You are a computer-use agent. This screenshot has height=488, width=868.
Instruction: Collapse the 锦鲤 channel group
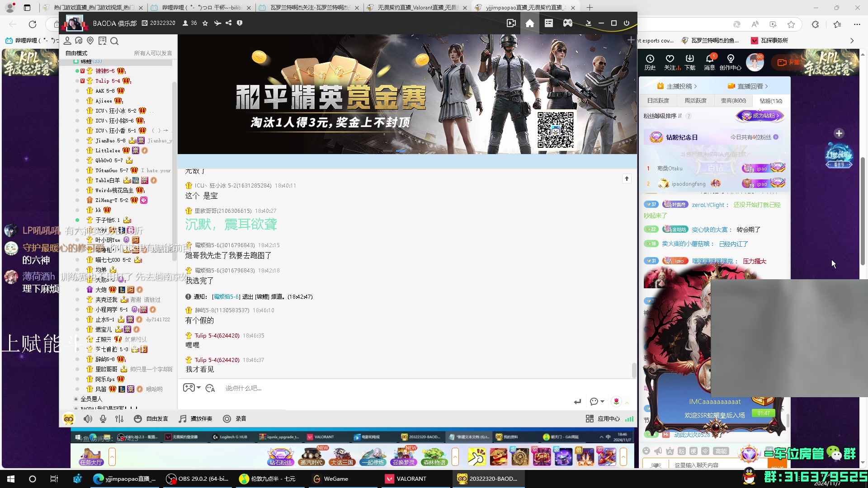pos(76,61)
